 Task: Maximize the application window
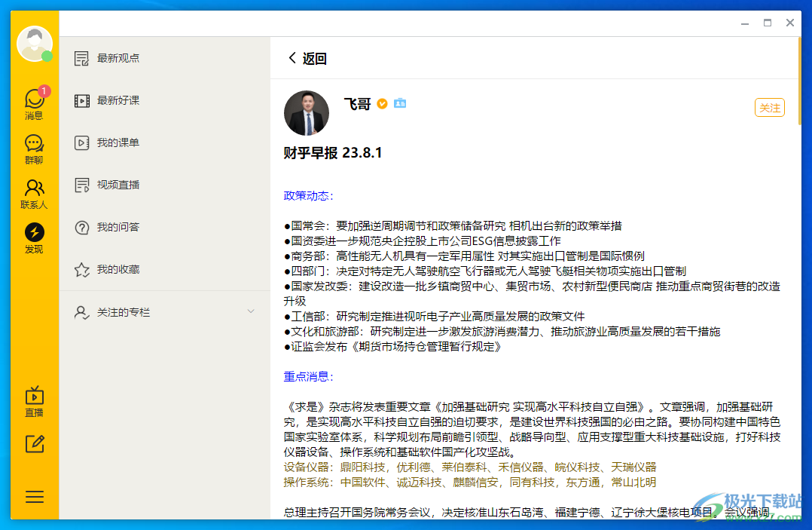(768, 23)
